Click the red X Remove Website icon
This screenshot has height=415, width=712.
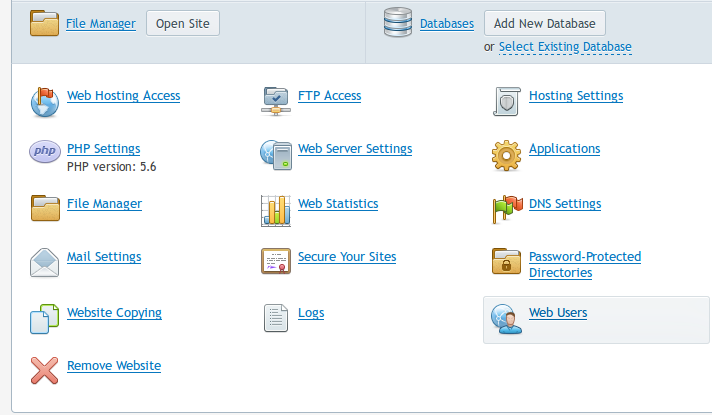[45, 371]
